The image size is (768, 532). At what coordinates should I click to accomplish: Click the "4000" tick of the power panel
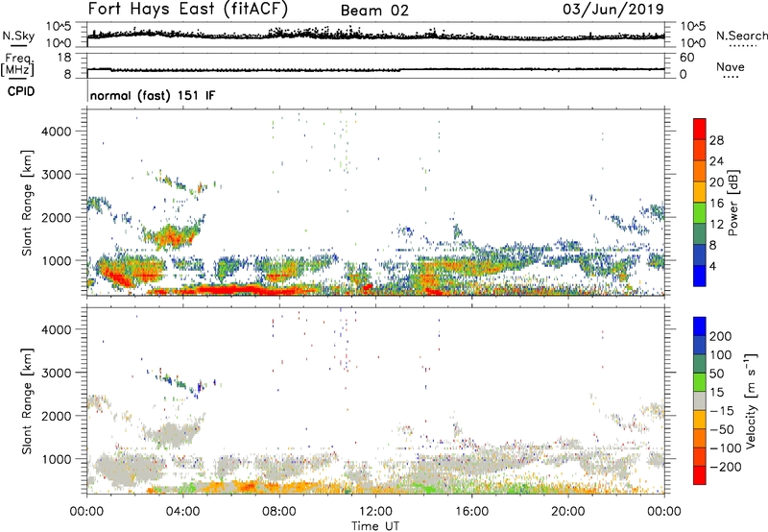coord(56,132)
